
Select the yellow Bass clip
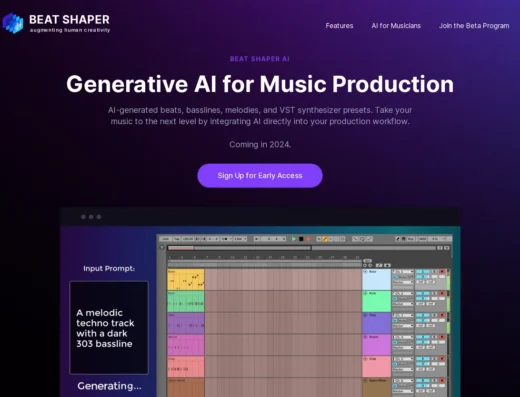tap(186, 279)
